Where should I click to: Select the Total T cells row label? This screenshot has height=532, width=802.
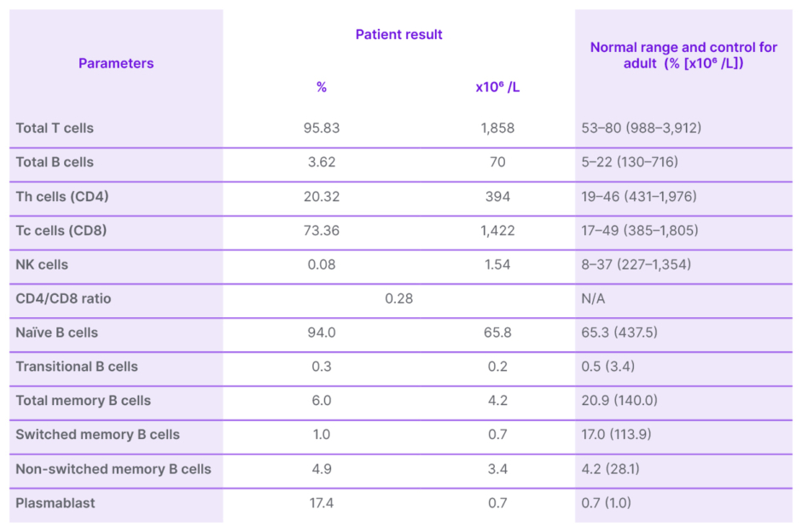point(55,128)
